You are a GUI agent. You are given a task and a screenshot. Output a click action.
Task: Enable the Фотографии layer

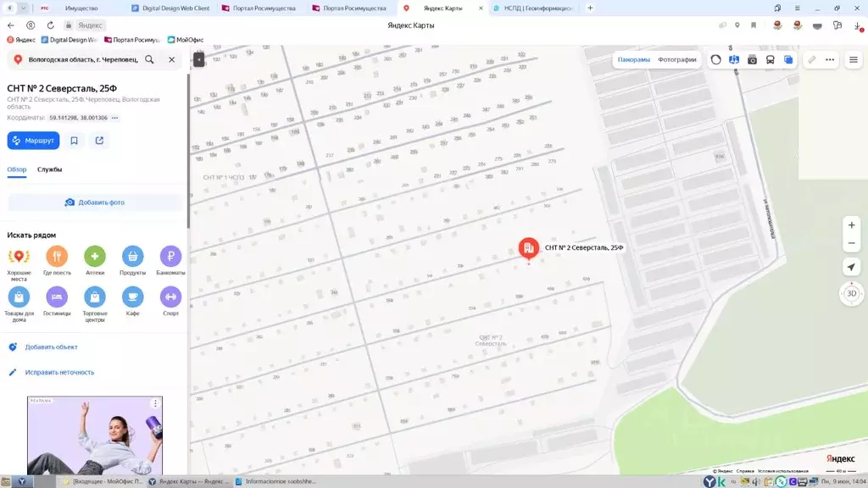click(677, 59)
